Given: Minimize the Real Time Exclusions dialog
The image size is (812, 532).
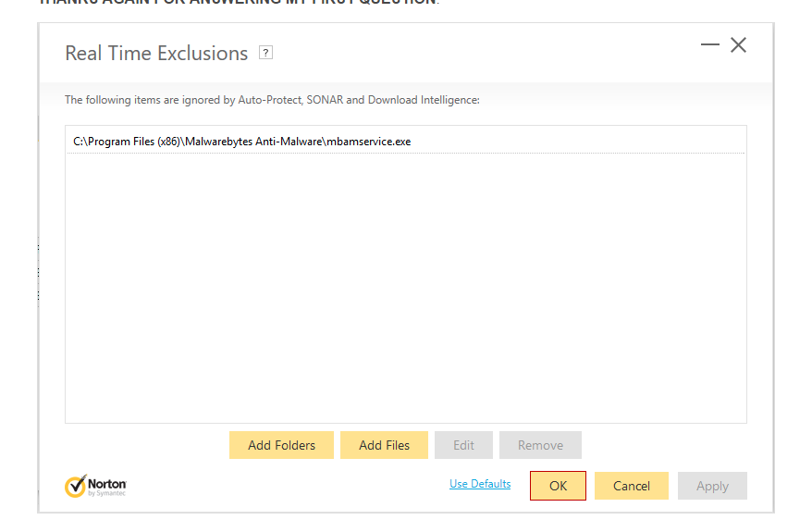Looking at the screenshot, I should tap(710, 44).
